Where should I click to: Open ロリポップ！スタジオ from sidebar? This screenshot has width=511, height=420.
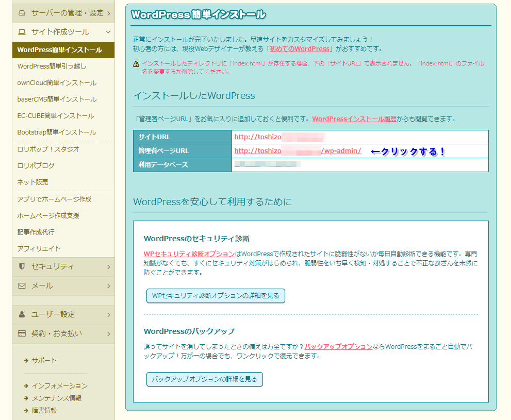coord(48,149)
